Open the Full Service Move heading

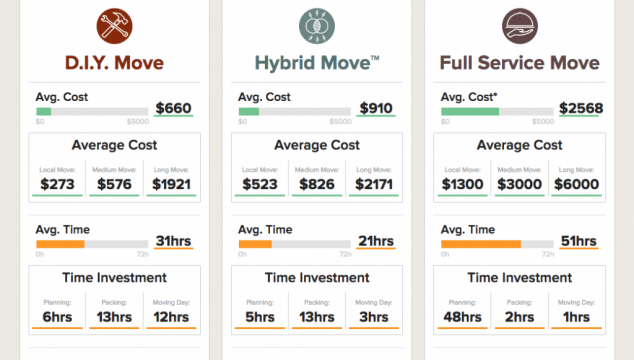520,63
